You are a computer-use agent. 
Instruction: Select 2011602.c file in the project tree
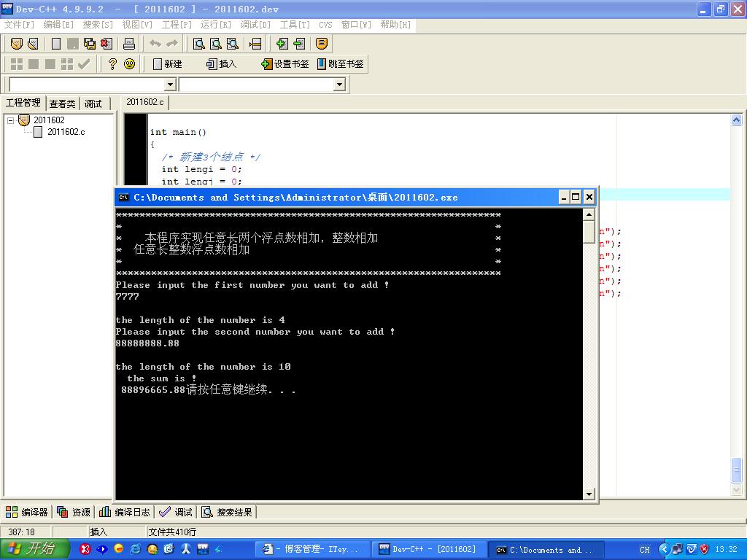(x=66, y=132)
